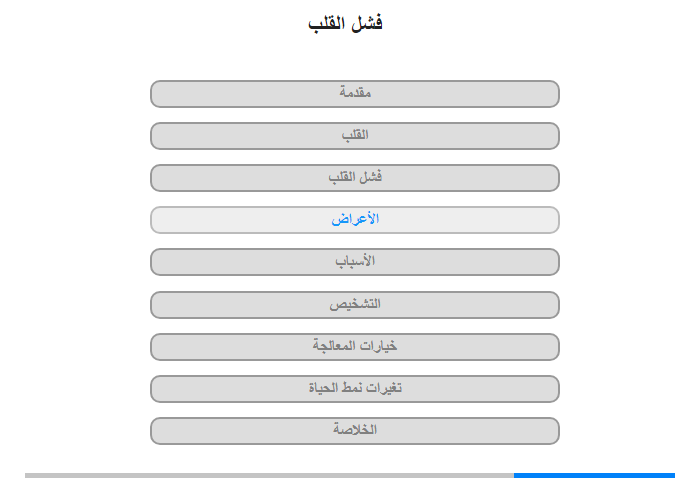Select the menu item with blue text

coord(355,220)
